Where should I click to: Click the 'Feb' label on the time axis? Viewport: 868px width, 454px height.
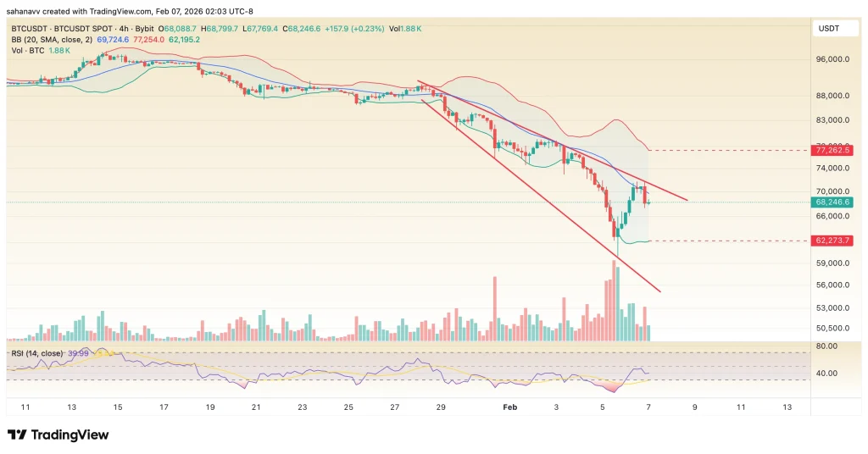click(x=509, y=407)
